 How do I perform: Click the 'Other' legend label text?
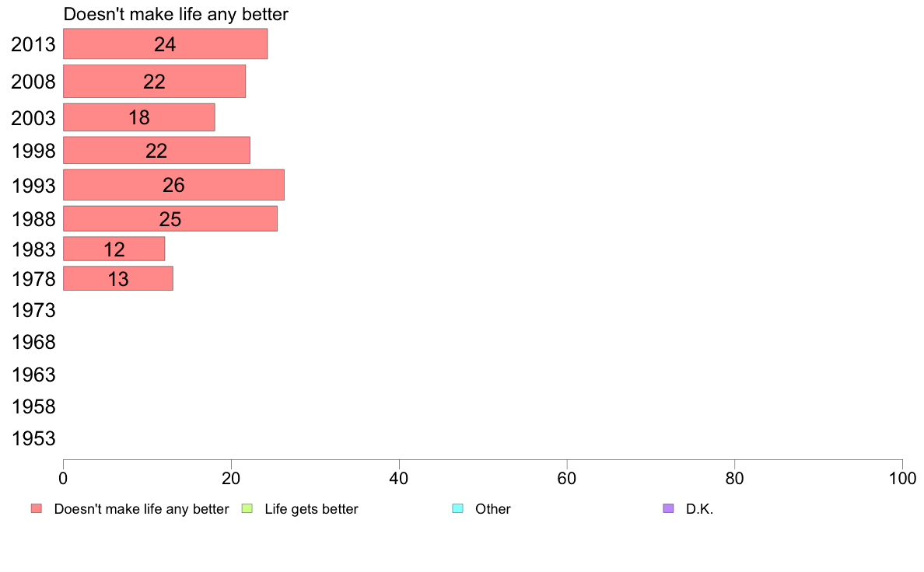[492, 509]
